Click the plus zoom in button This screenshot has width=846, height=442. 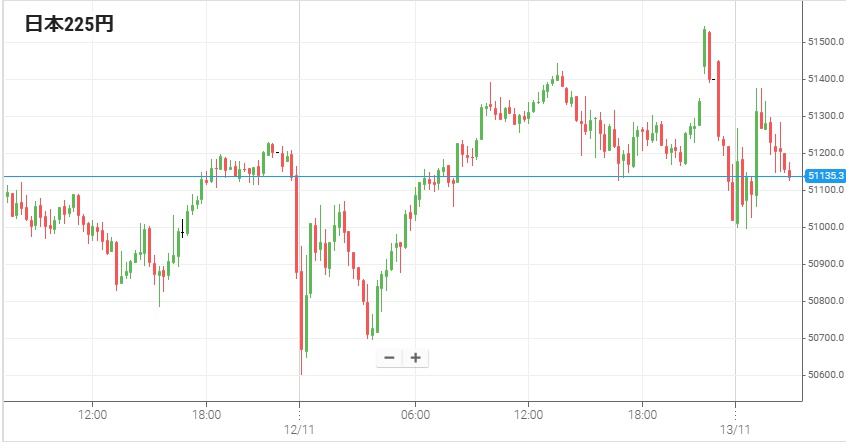click(x=415, y=358)
